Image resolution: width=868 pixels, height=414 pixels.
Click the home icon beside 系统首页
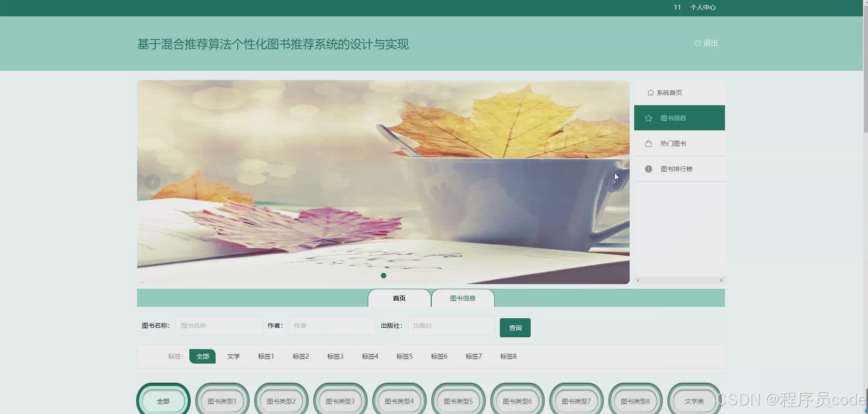click(x=651, y=93)
